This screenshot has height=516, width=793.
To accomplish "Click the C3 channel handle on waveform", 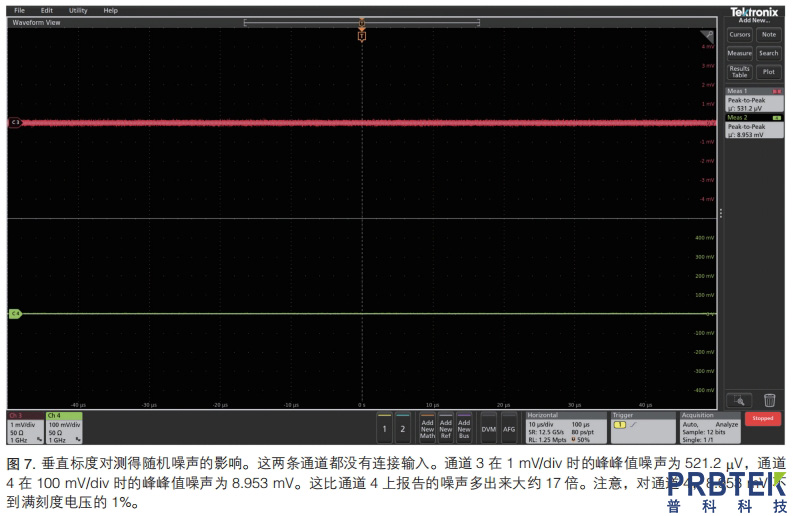I will (15, 122).
